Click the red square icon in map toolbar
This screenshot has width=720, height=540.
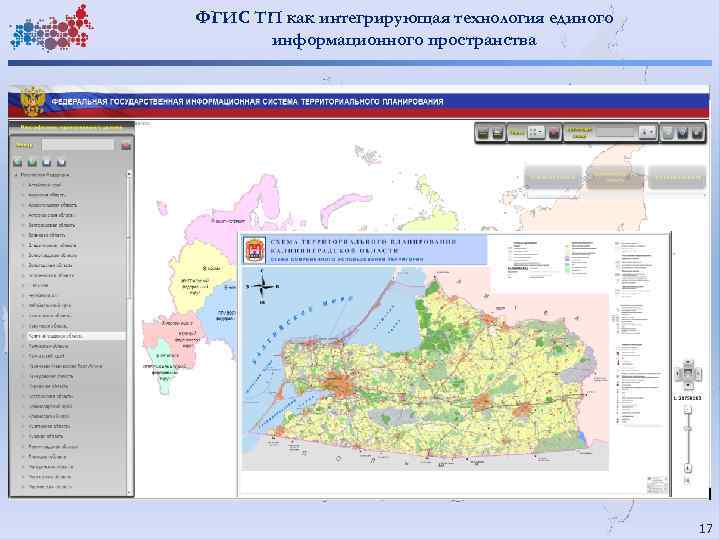coord(554,133)
